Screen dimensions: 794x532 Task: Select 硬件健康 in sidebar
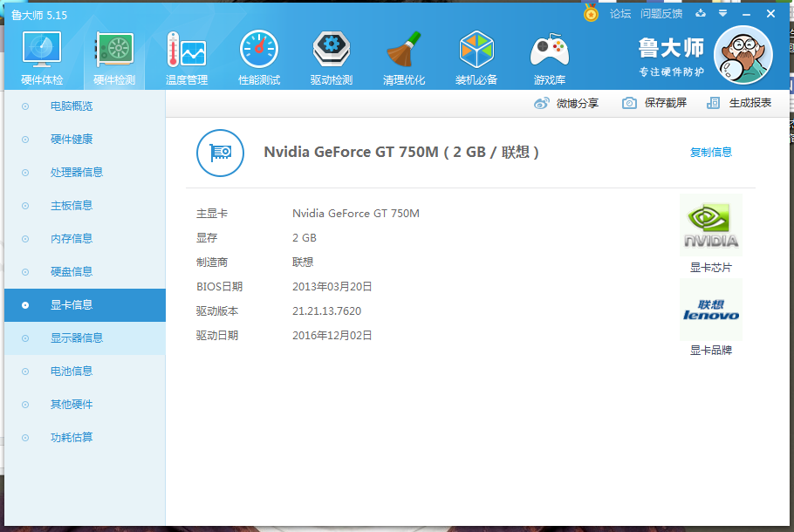86,140
